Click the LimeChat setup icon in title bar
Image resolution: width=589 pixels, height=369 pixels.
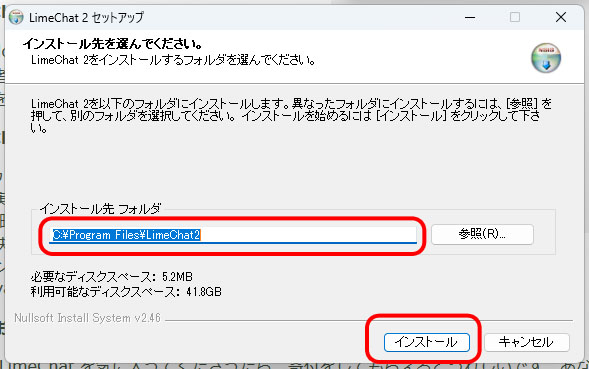pos(16,17)
